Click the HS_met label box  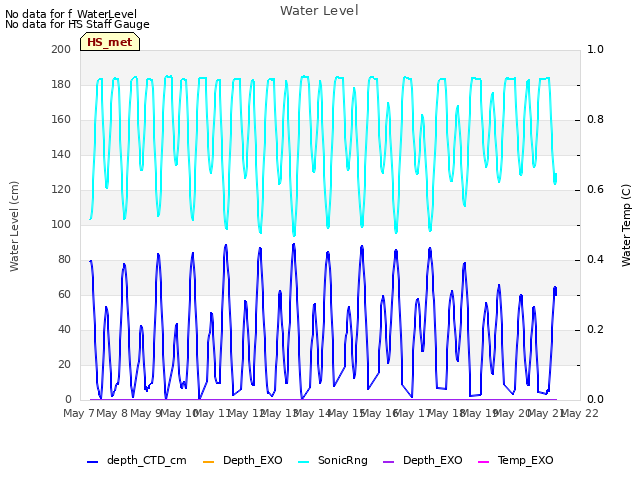tap(110, 42)
